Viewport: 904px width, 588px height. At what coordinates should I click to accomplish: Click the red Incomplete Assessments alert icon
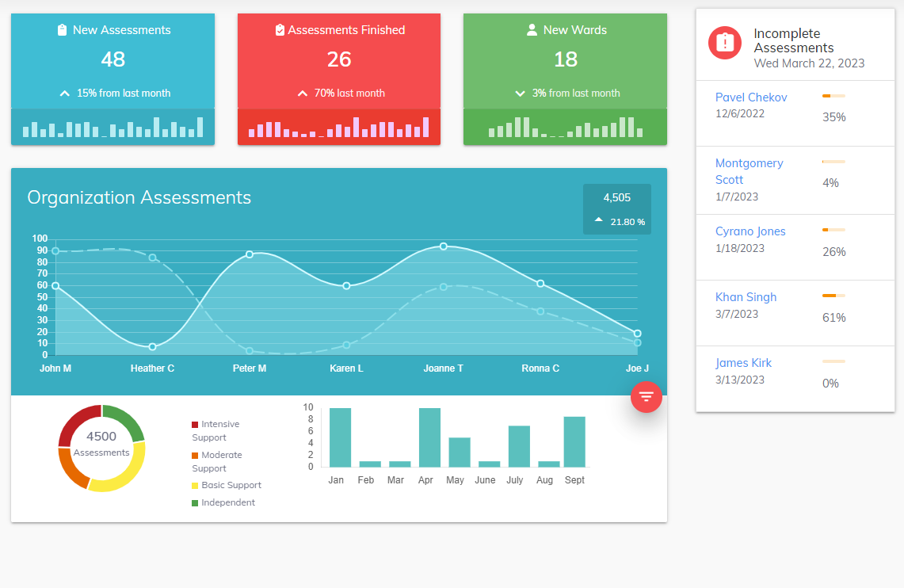pyautogui.click(x=724, y=43)
